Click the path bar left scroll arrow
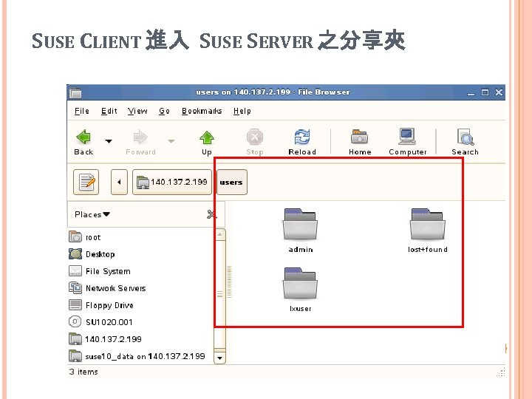The width and height of the screenshot is (532, 399). coord(119,183)
